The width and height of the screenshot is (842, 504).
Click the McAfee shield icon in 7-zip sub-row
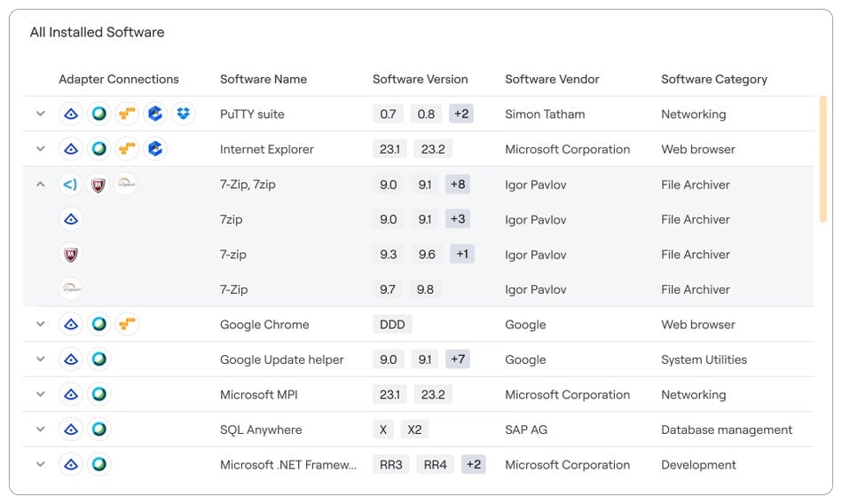71,255
